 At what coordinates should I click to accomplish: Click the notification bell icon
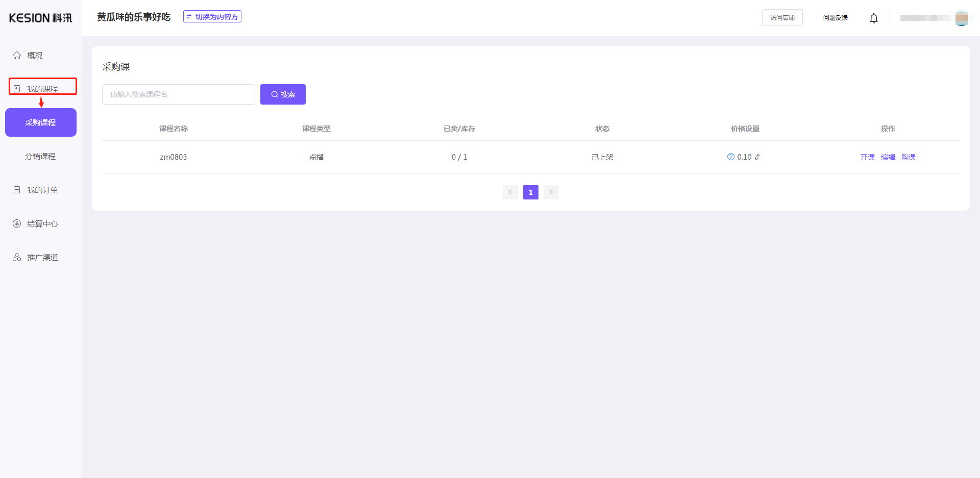click(873, 18)
